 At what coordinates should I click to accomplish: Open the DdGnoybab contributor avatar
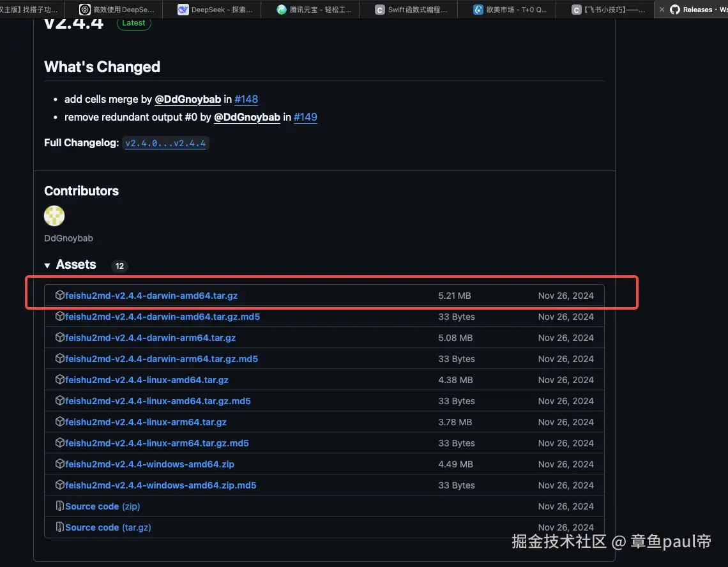(x=54, y=216)
